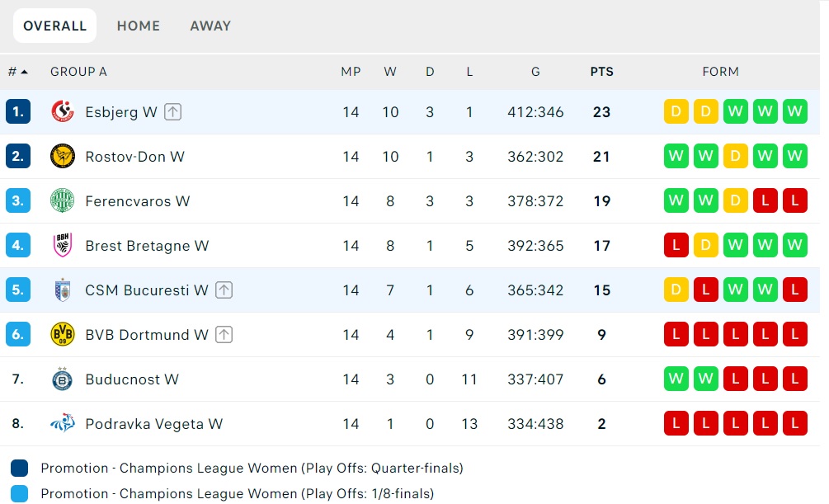
Task: Open the Ferencvaros W team link
Action: point(137,201)
